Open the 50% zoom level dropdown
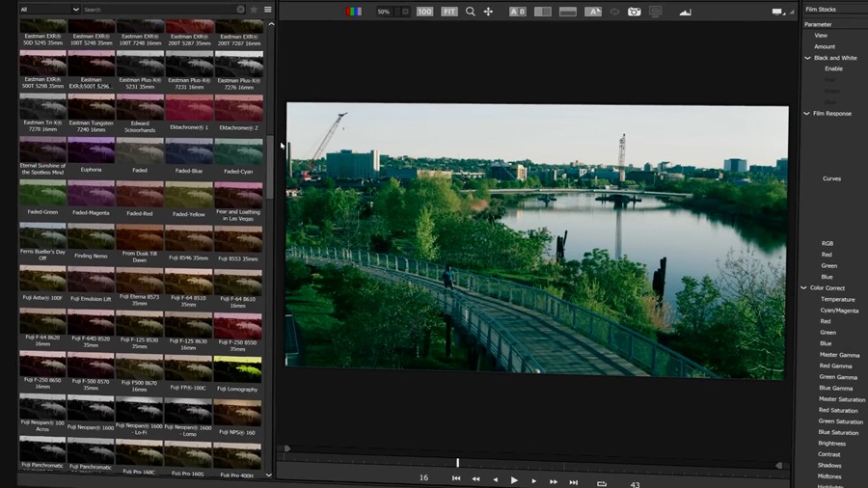The height and width of the screenshot is (488, 868). 393,12
